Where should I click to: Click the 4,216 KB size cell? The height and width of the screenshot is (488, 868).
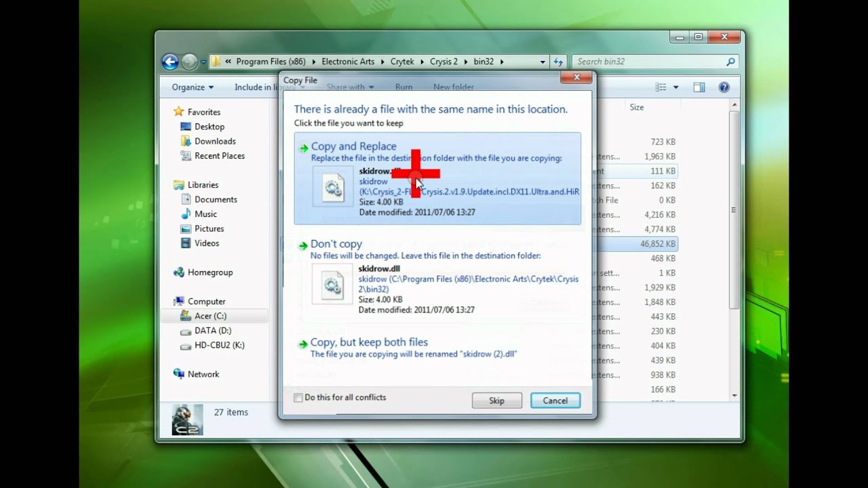click(659, 215)
